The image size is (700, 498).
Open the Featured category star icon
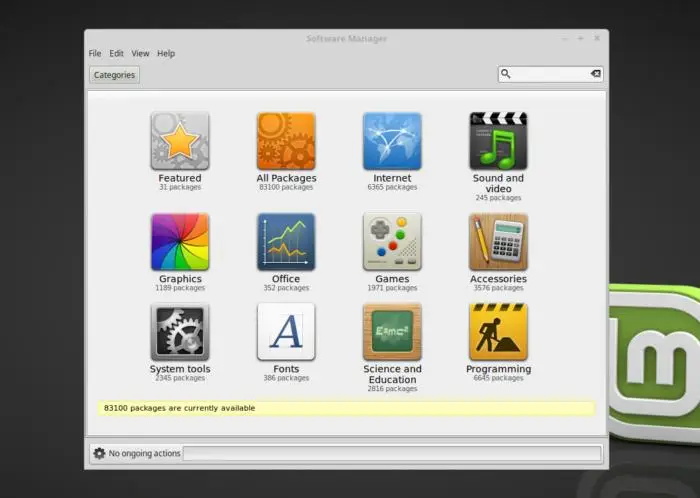point(180,141)
